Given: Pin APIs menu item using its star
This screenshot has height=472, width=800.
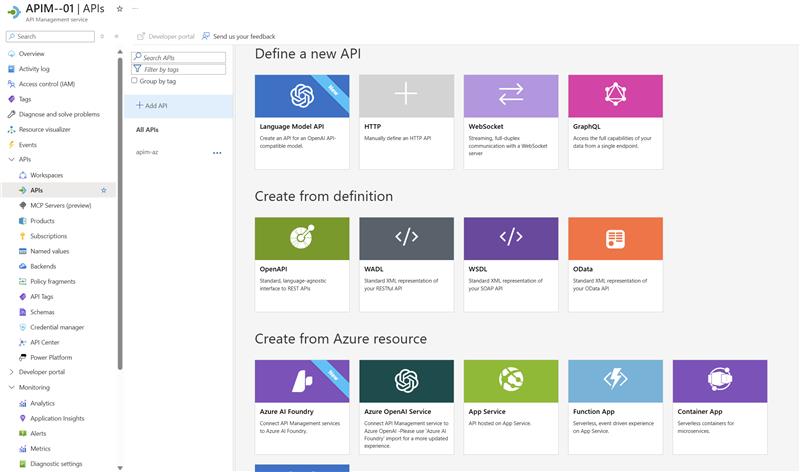Looking at the screenshot, I should pos(104,190).
